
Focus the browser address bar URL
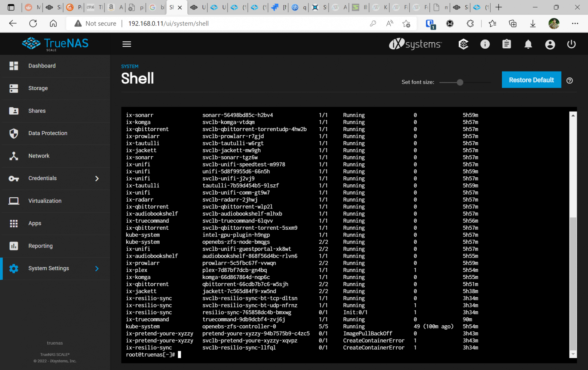tap(168, 23)
